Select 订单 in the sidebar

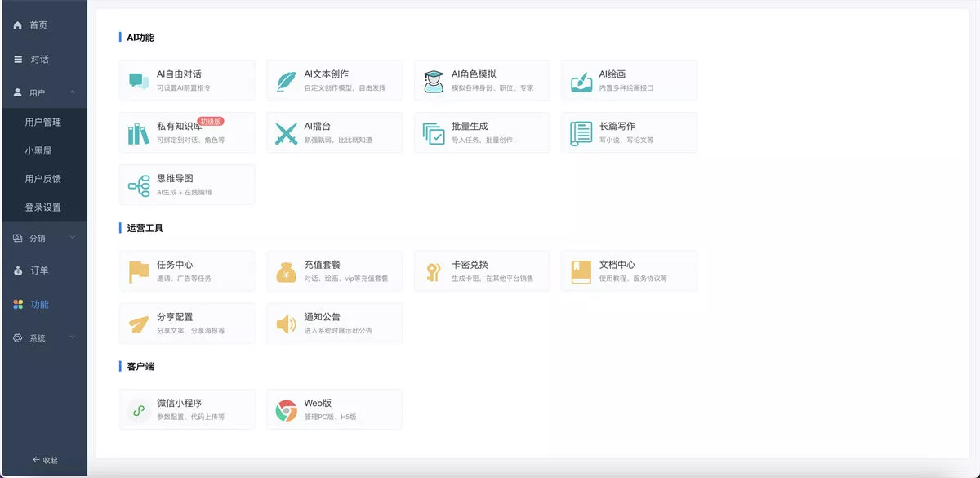coord(39,270)
